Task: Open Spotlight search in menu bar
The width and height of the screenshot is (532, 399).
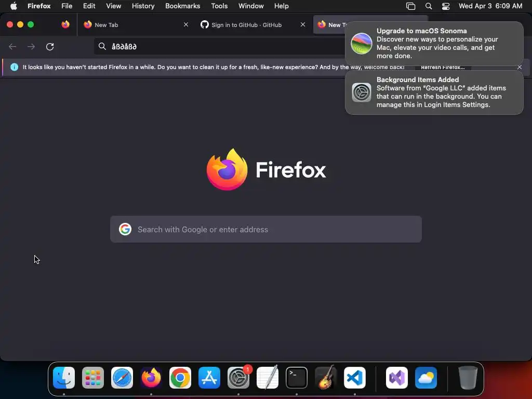Action: coord(429,6)
